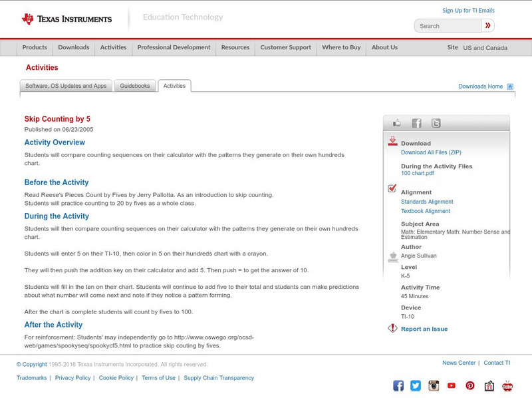Switch to the Guidebooks tab
532x398 pixels.
(x=135, y=86)
